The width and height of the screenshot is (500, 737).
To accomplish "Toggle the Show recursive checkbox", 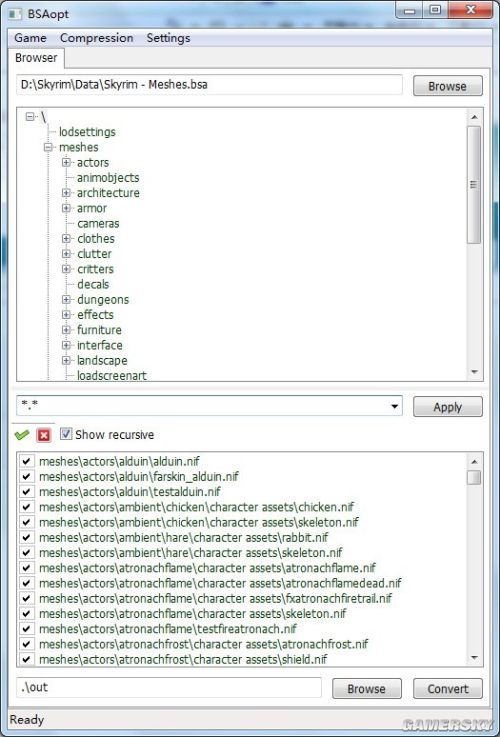I will coord(66,434).
